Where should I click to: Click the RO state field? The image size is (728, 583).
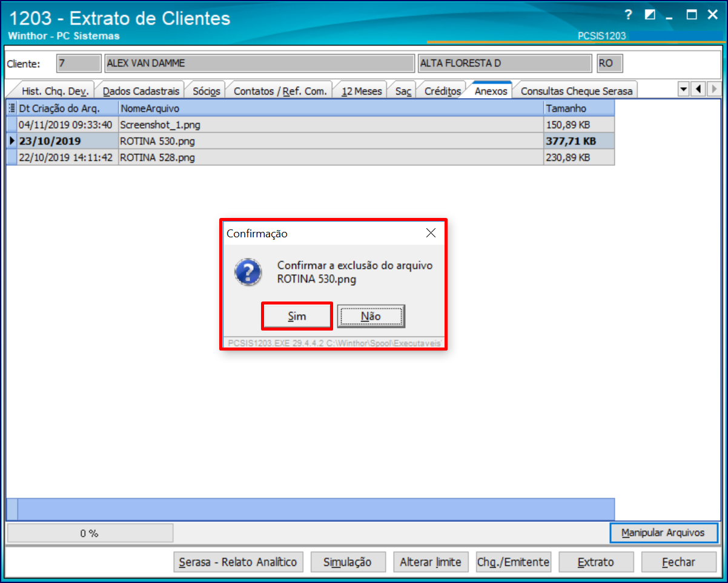pos(609,64)
